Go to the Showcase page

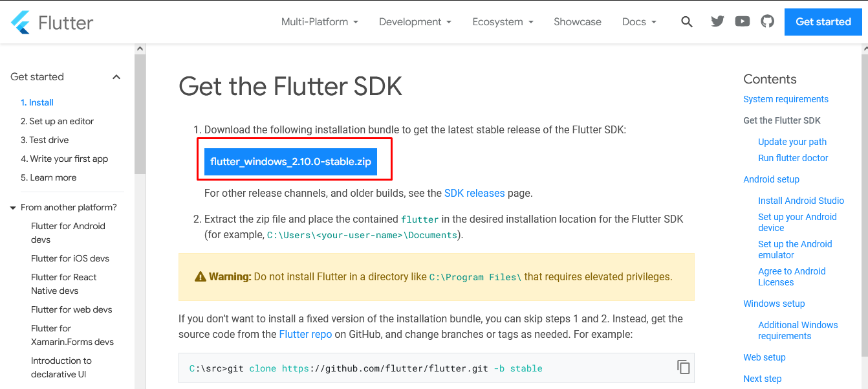point(577,22)
